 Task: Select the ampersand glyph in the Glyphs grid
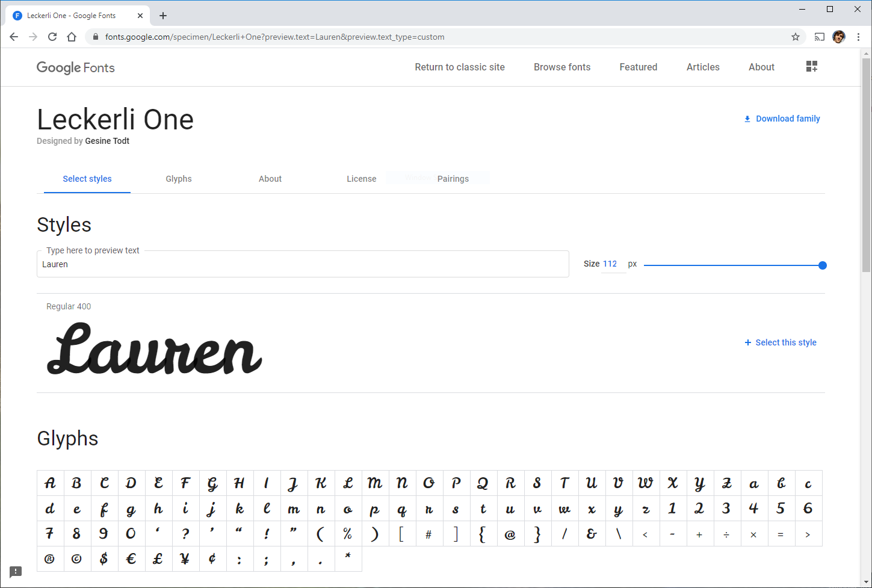point(592,533)
